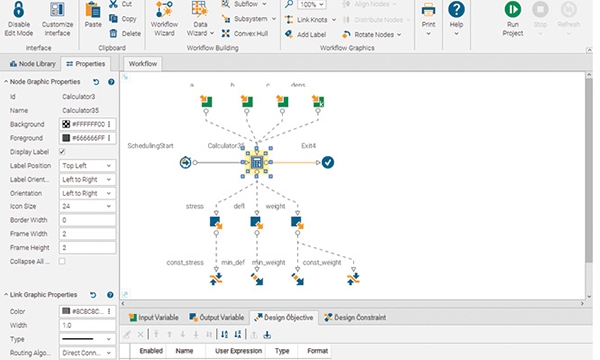Reset Node Graphic Properties with undo icon
The width and height of the screenshot is (600, 360).
[x=96, y=82]
